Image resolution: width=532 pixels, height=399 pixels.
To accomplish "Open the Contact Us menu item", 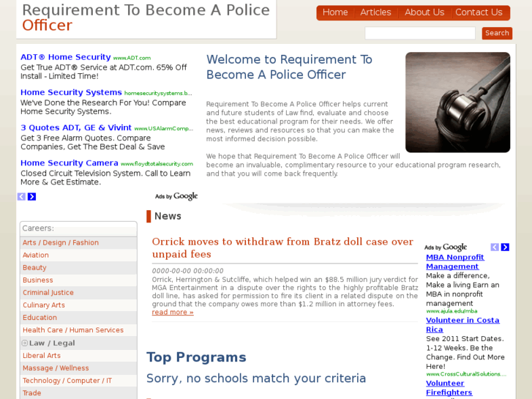I will click(x=479, y=12).
